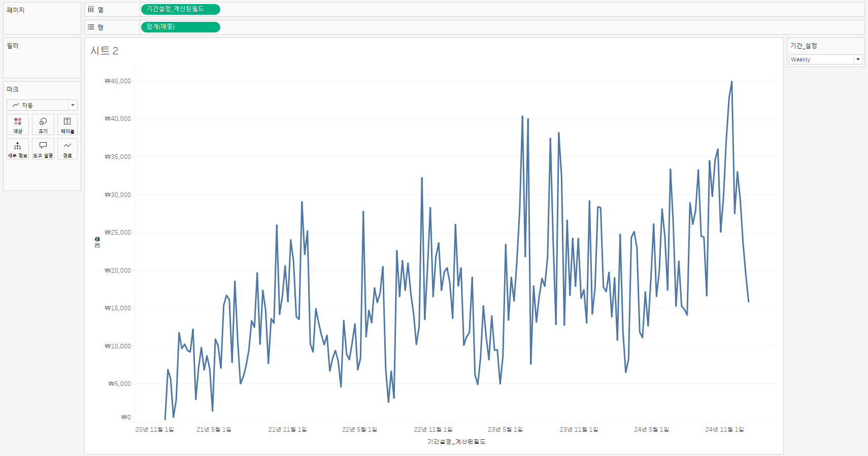The width and height of the screenshot is (868, 456).
Task: Click the x-axis label 21년 11월 1일
Action: 287,430
